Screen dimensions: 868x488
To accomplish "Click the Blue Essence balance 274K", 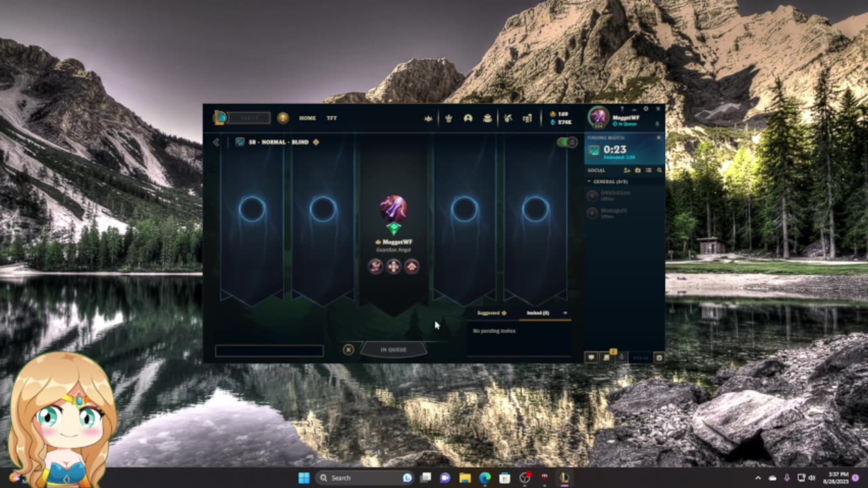I will pos(561,122).
